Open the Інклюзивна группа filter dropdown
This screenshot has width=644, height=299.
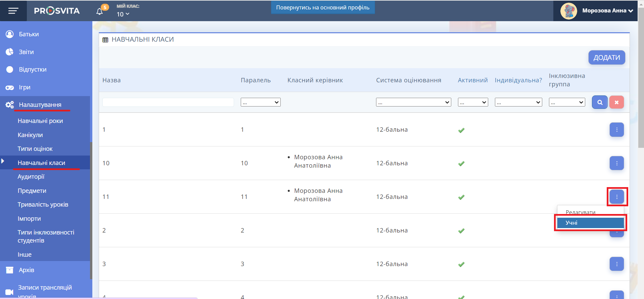(567, 102)
